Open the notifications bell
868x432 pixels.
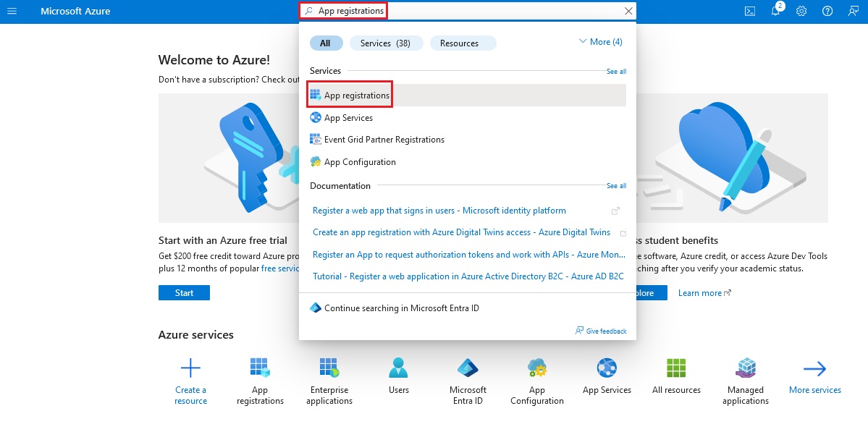[x=775, y=11]
